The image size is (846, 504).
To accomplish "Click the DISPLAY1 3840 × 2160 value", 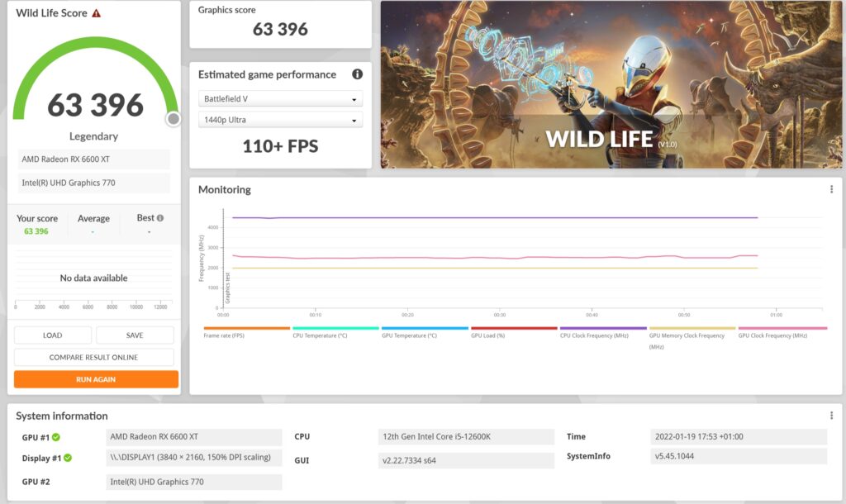I will pos(194,457).
